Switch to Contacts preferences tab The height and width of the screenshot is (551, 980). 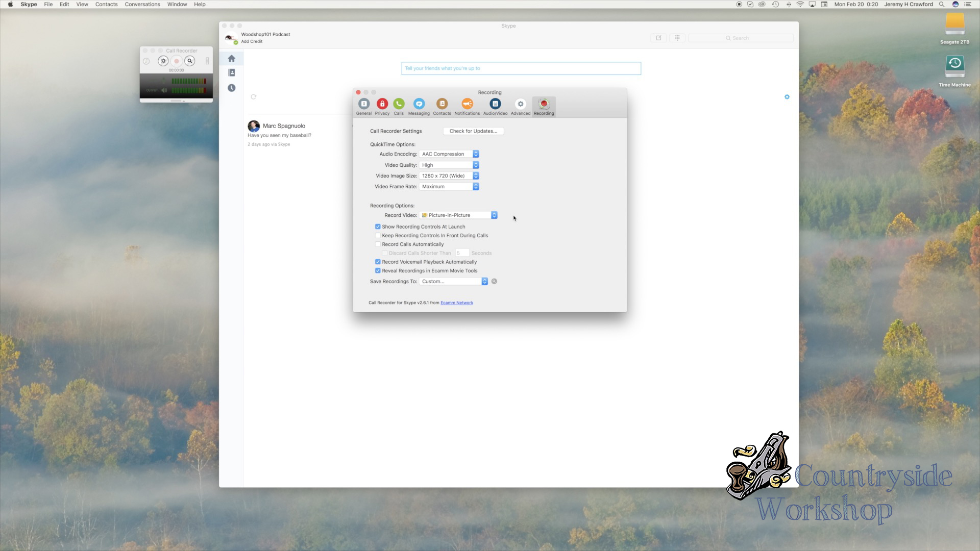[442, 107]
